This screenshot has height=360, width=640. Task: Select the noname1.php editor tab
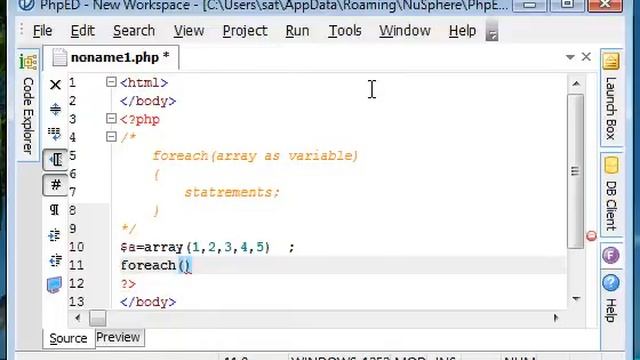click(x=111, y=58)
